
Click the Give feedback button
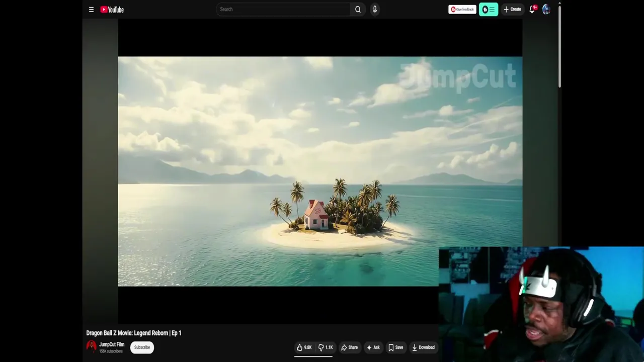point(462,9)
